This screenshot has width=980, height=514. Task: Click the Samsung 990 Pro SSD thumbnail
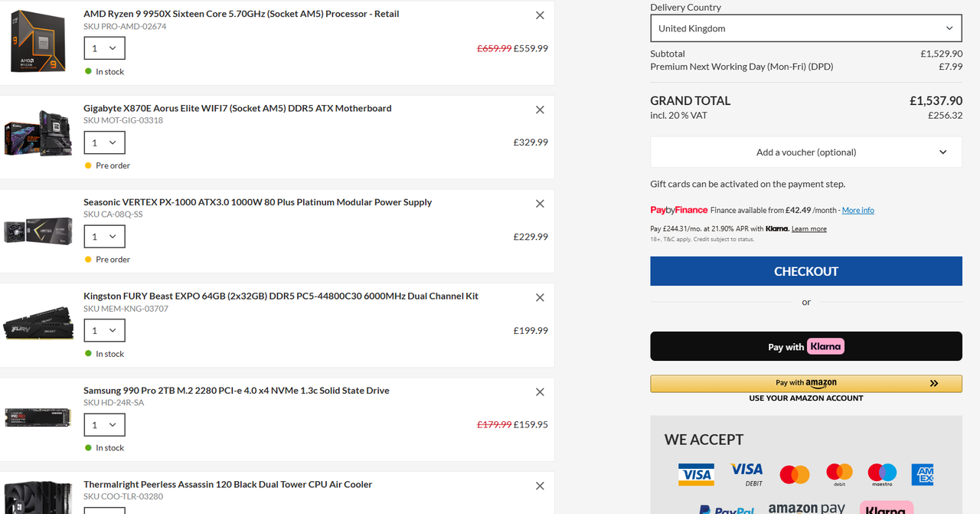38,418
